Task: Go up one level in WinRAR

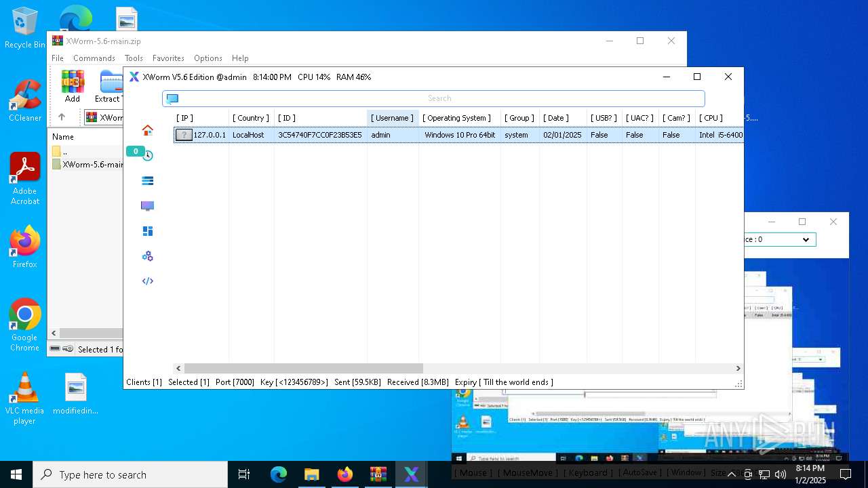Action: pyautogui.click(x=62, y=117)
